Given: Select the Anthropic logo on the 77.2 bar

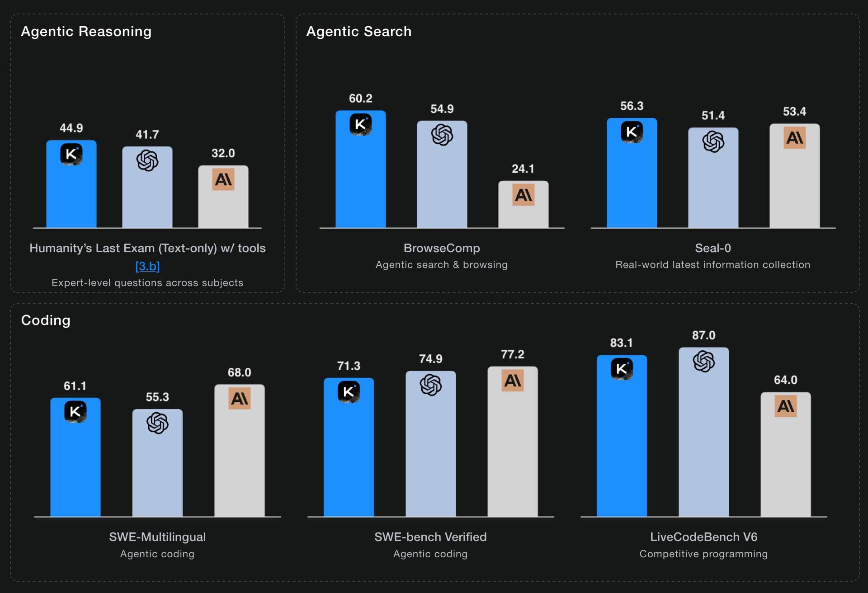Looking at the screenshot, I should pyautogui.click(x=513, y=381).
